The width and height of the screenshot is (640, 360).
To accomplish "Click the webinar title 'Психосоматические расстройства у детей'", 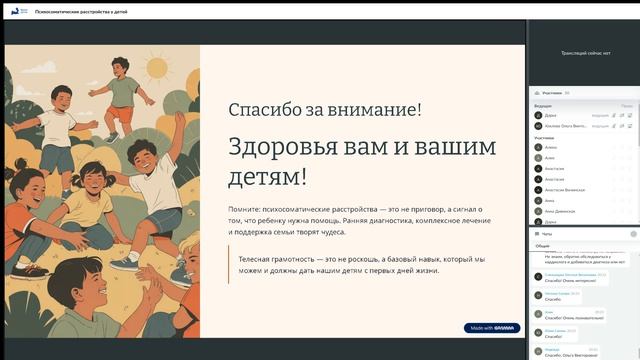I will click(x=81, y=12).
